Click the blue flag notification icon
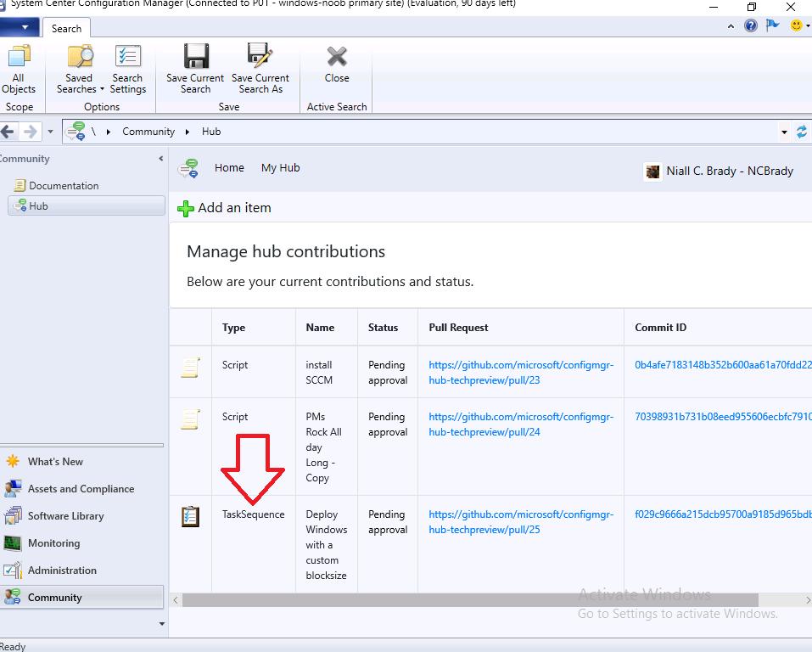This screenshot has width=812, height=652. point(772,25)
